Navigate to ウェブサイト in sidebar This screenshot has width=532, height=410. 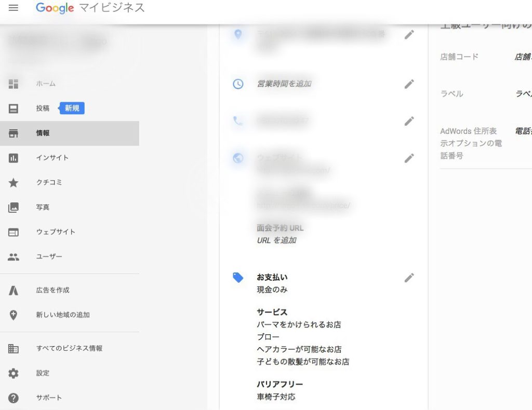55,232
